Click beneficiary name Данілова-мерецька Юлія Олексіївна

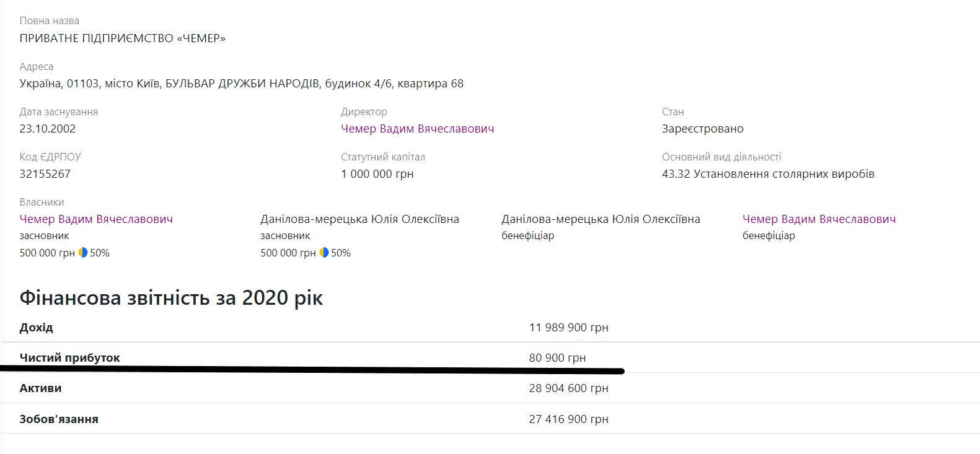601,219
